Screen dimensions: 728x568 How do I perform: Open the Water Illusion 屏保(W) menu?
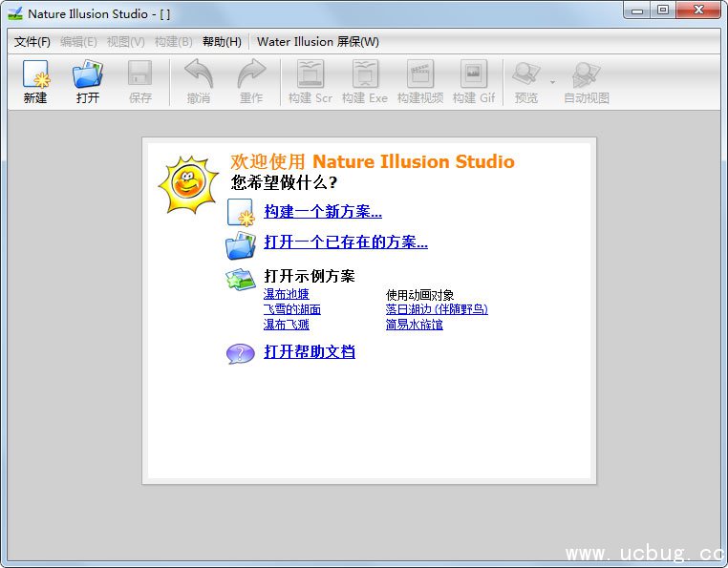tap(318, 42)
